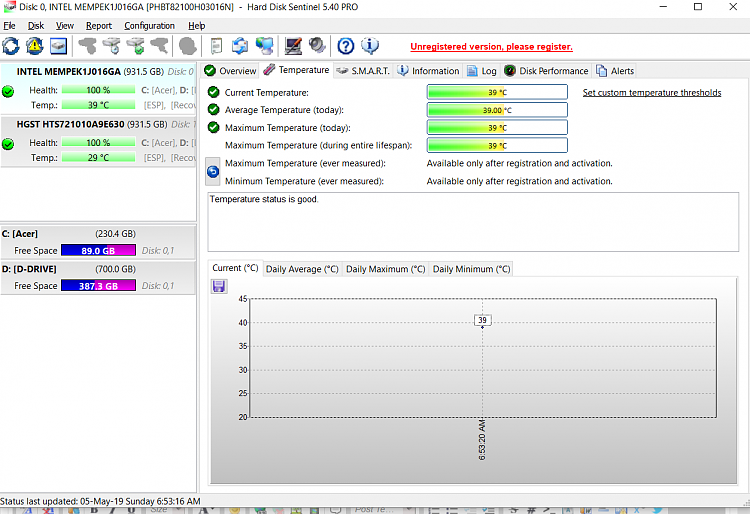The width and height of the screenshot is (750, 514).
Task: Click the D: [D-DRIVE] partition heading
Action: [29, 269]
